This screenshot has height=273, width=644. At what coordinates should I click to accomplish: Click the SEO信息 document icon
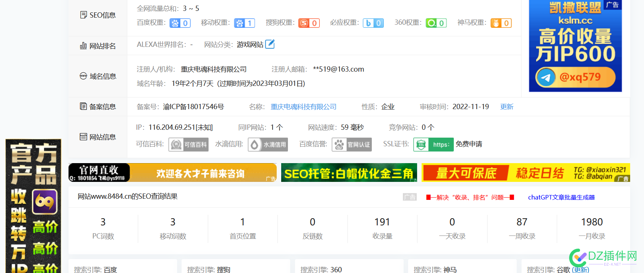83,15
